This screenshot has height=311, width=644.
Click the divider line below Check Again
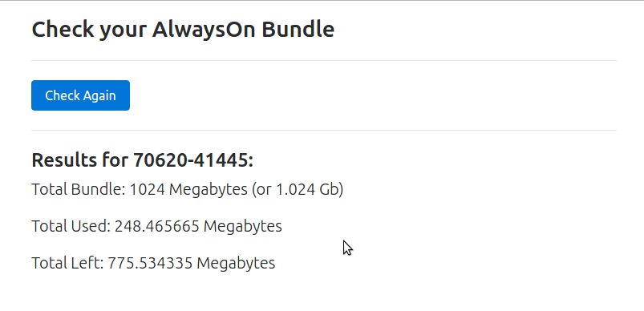[324, 131]
